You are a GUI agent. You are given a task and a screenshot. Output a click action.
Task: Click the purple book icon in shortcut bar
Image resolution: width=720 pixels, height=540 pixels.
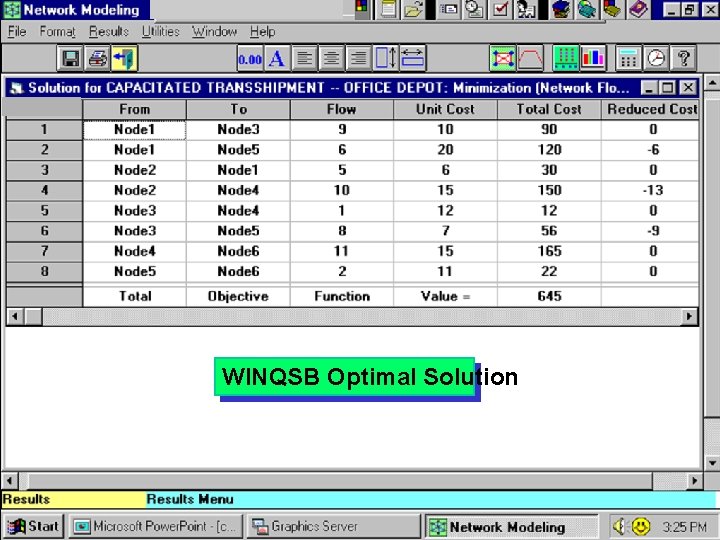(638, 9)
